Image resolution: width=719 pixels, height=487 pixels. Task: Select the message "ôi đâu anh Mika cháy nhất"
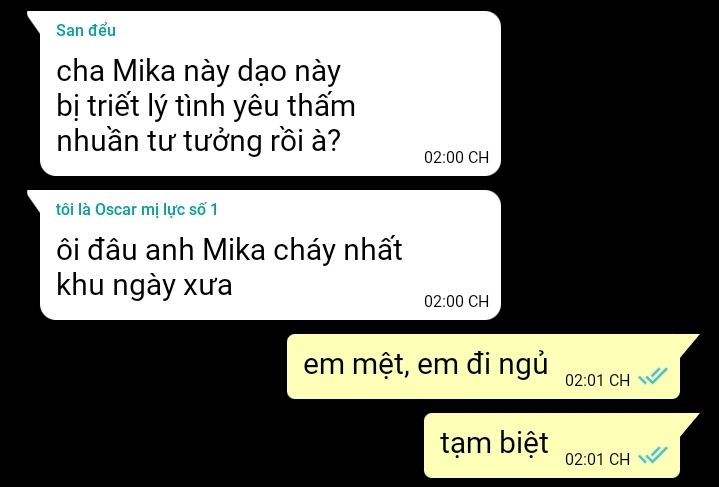[271, 255]
